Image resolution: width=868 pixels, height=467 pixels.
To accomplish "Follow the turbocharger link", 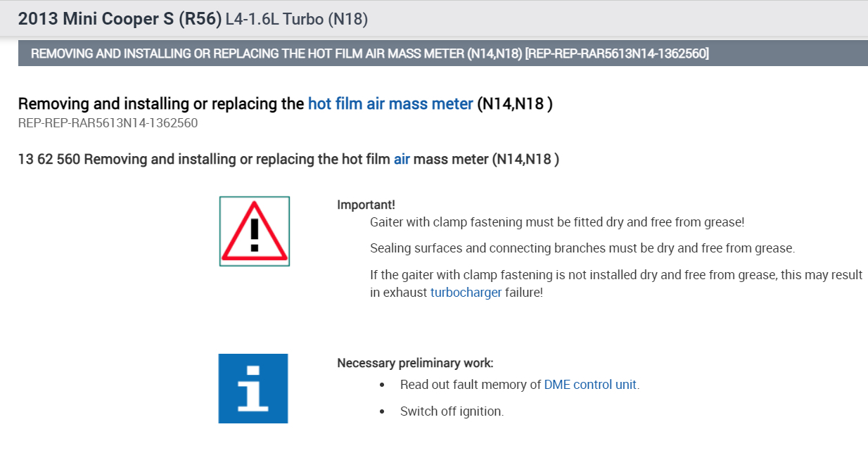I will tap(466, 293).
